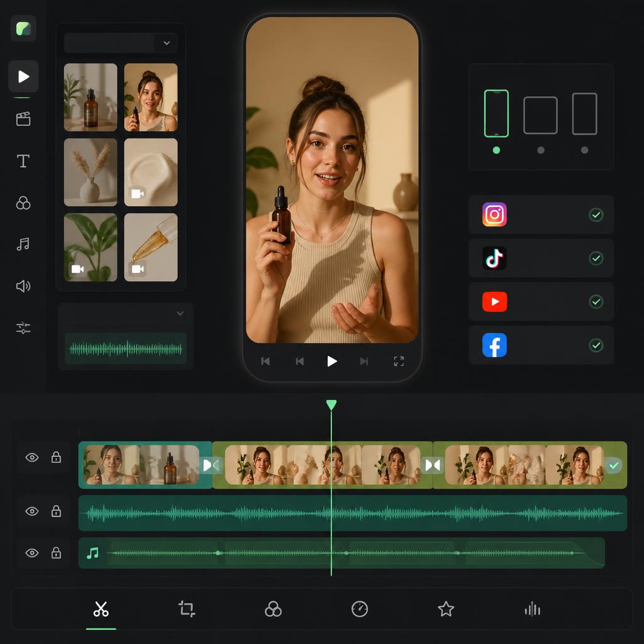644x644 pixels.
Task: Open the clapperboard scenes sidebar icon
Action: coord(23,119)
